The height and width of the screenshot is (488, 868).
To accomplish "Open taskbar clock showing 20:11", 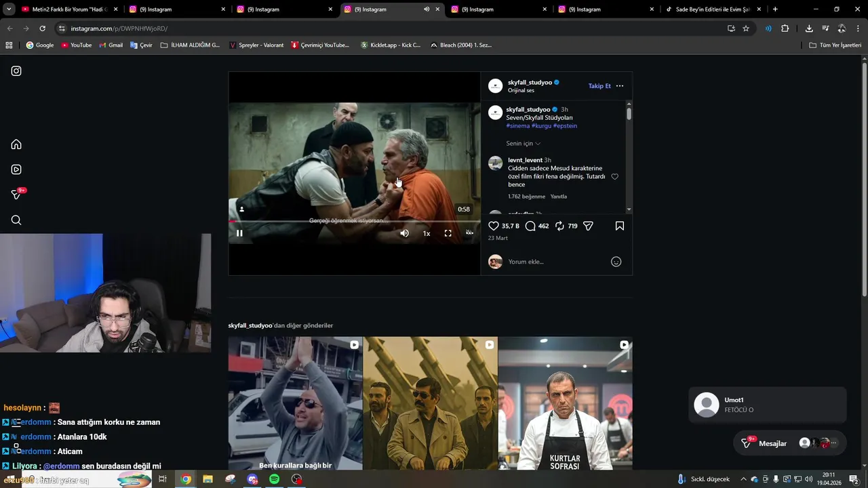I will tap(829, 479).
